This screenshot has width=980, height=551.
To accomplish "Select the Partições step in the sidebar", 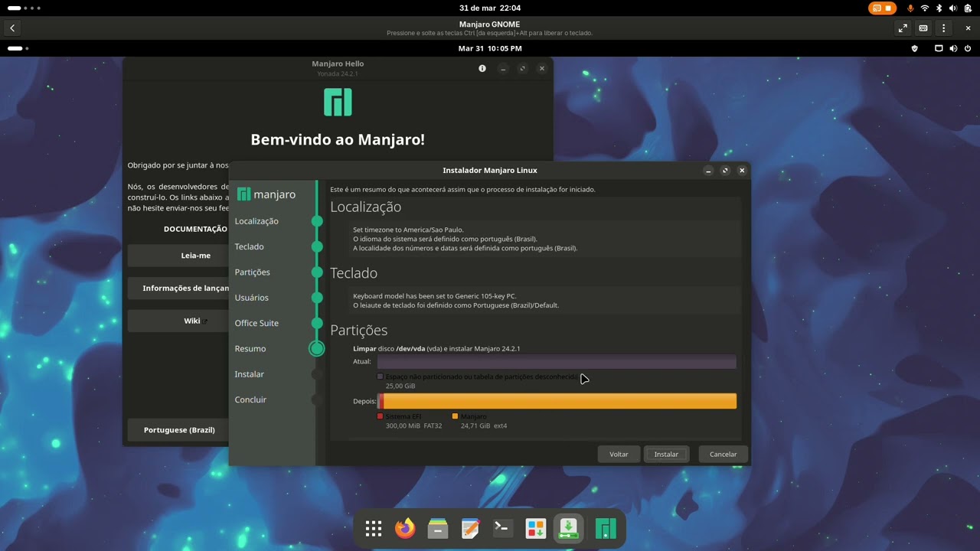I will (252, 272).
